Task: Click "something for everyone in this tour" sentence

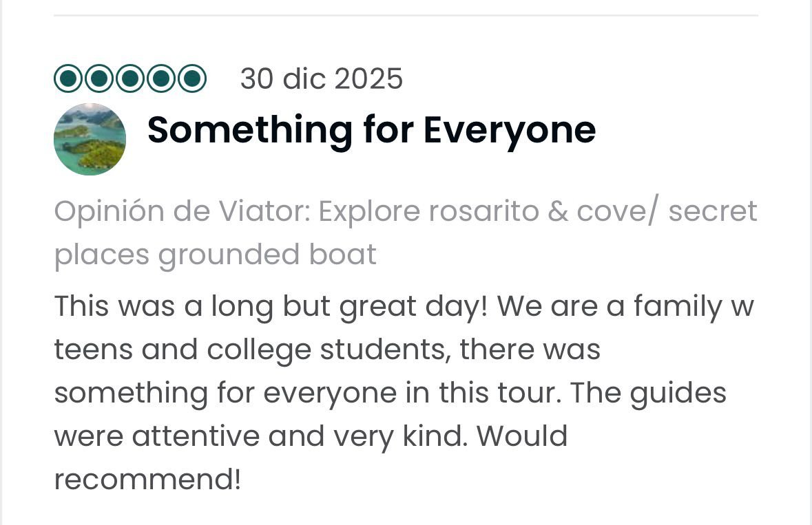Action: coord(308,393)
